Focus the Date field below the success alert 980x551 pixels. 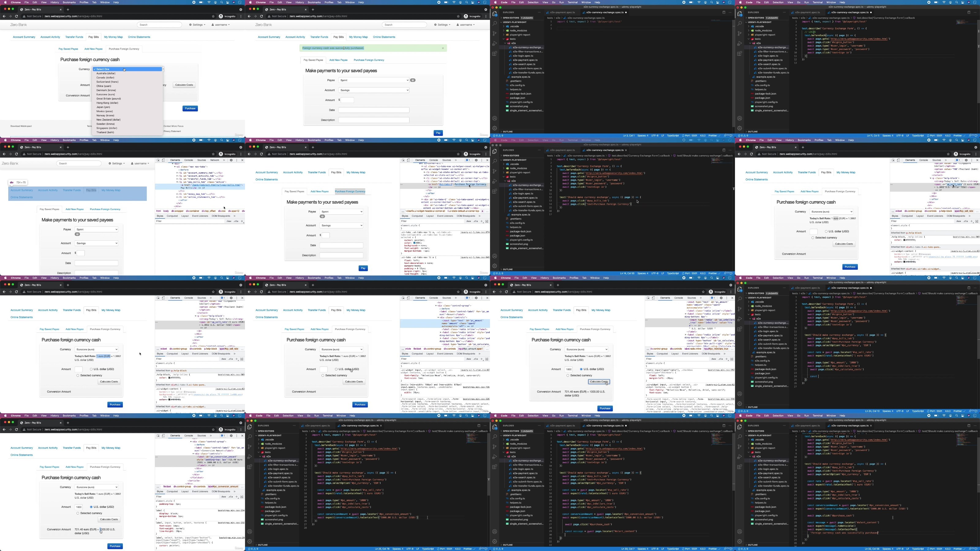click(374, 110)
